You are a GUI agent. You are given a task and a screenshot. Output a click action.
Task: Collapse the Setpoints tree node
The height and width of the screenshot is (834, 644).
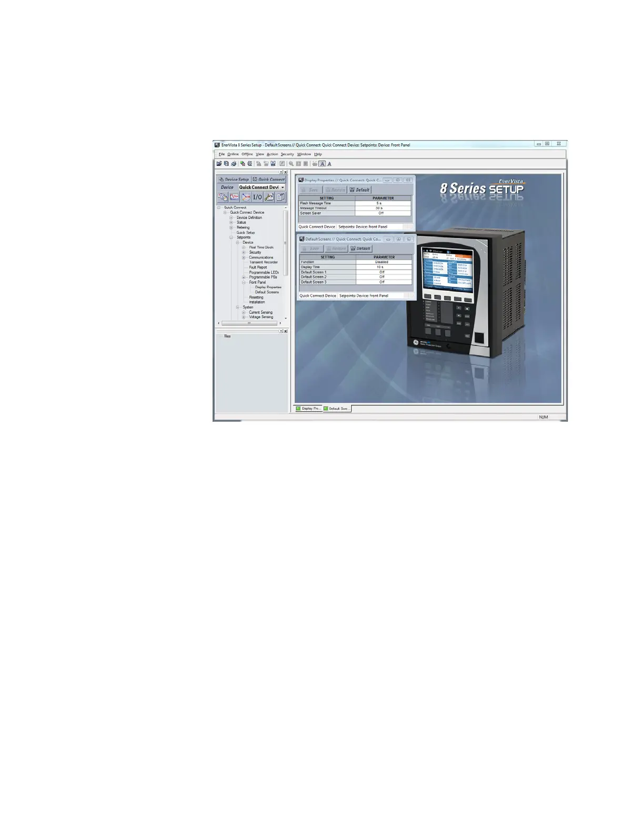(x=231, y=237)
